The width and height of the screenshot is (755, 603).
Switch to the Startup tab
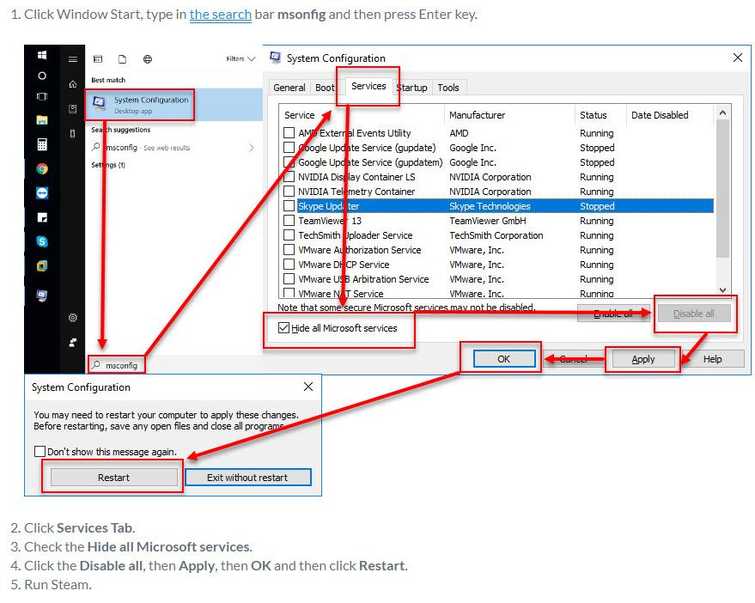[412, 88]
